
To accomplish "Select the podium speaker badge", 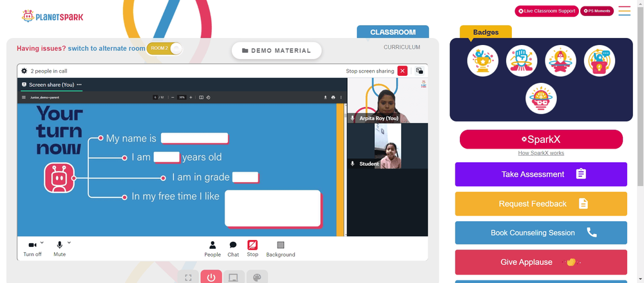I will coord(600,60).
